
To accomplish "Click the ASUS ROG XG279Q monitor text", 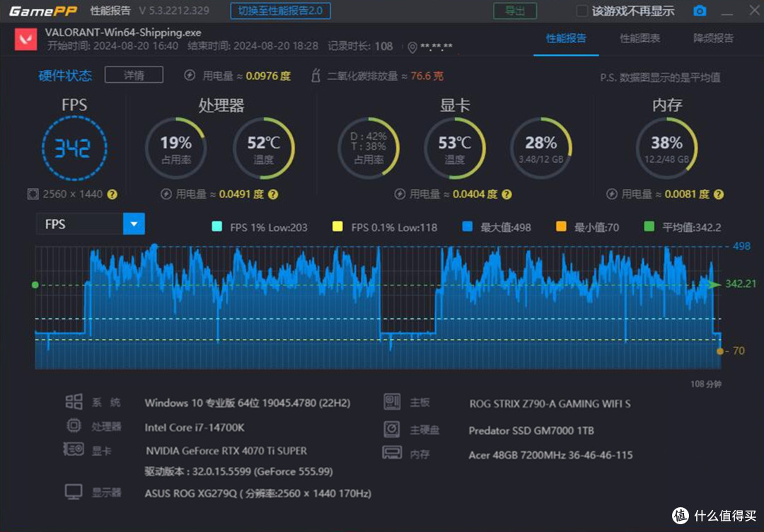I will [x=257, y=494].
